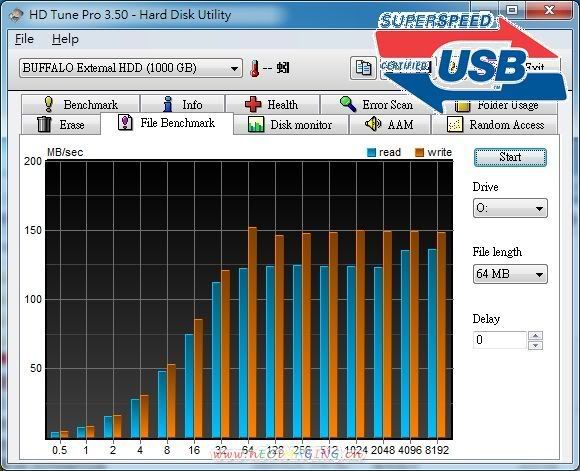This screenshot has height=471, width=580.
Task: Switch to the Health tab
Action: tap(273, 105)
